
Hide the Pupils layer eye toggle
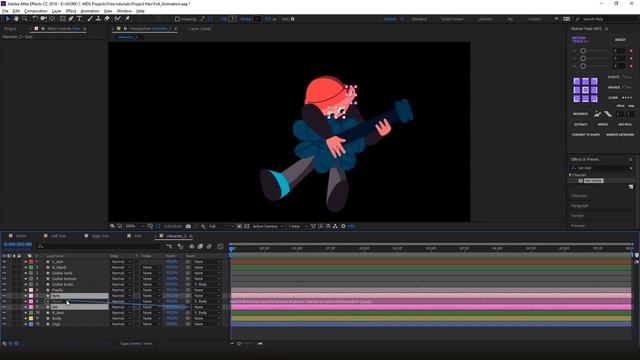click(4, 290)
